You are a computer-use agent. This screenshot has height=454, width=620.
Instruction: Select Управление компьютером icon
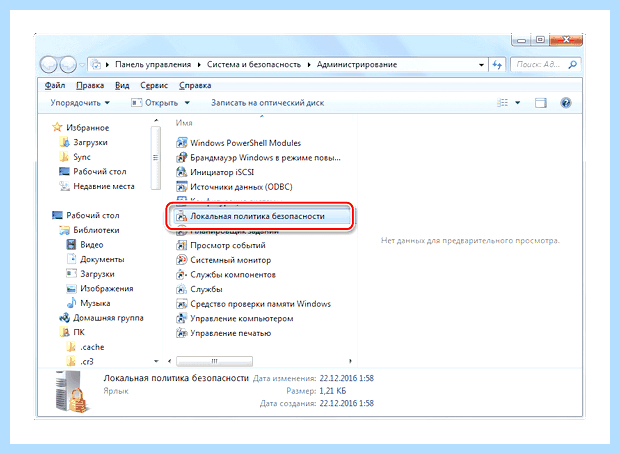[181, 318]
